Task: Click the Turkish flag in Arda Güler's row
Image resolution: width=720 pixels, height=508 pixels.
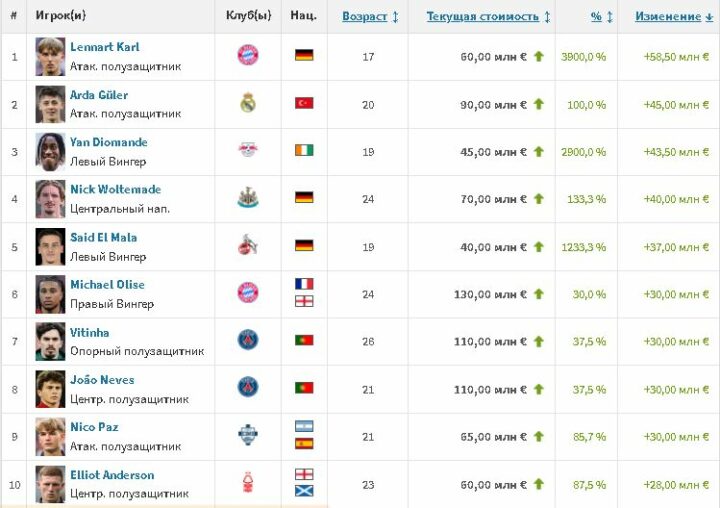Action: click(304, 103)
